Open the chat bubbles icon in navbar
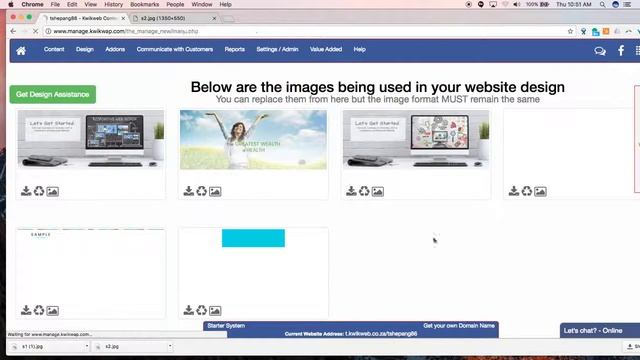The width and height of the screenshot is (640, 360). tap(600, 51)
